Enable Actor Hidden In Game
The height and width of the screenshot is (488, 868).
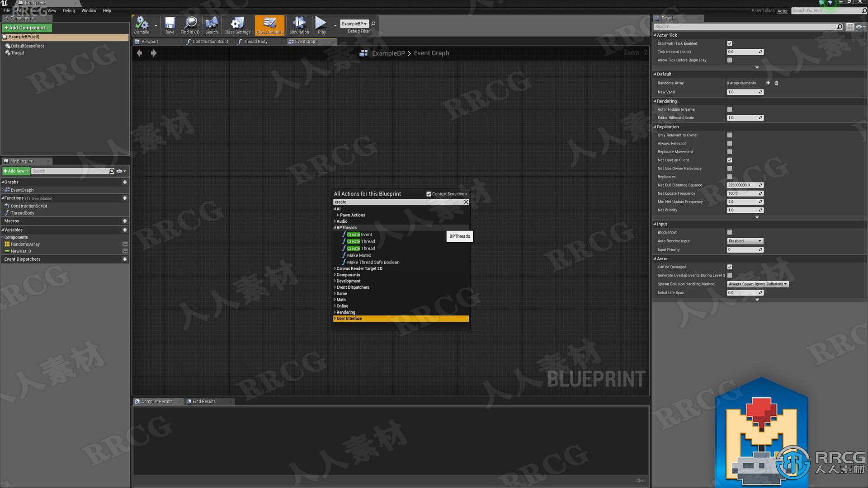click(x=730, y=109)
